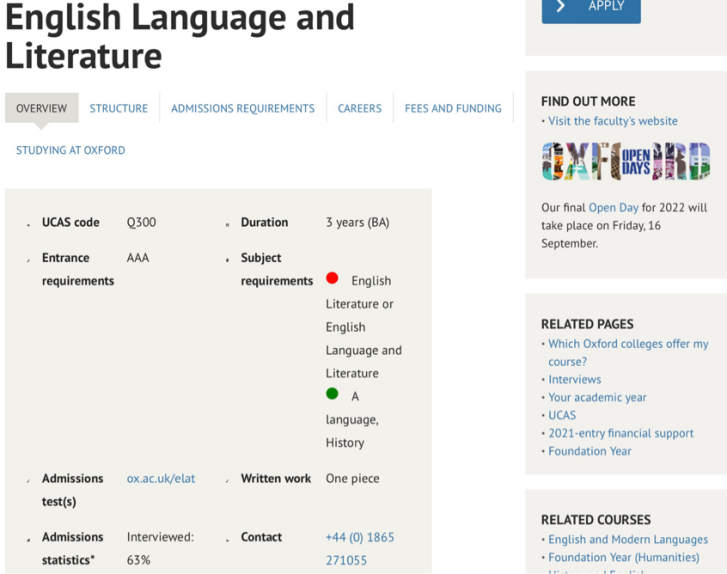Image resolution: width=727 pixels, height=574 pixels.
Task: Open the Structure tab
Action: pyautogui.click(x=119, y=108)
